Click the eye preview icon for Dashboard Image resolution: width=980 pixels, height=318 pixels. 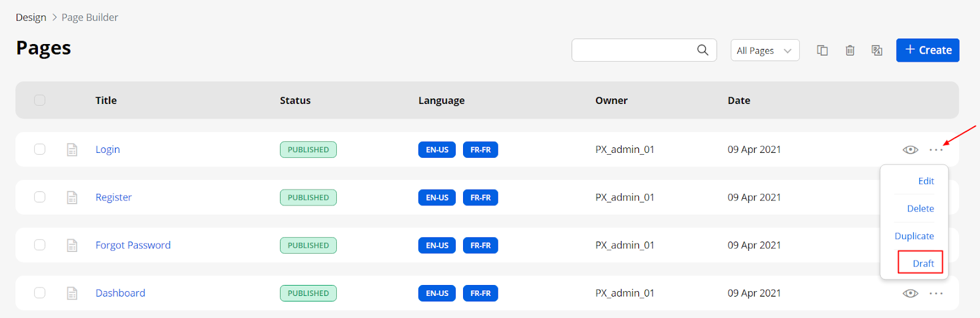[x=910, y=294]
